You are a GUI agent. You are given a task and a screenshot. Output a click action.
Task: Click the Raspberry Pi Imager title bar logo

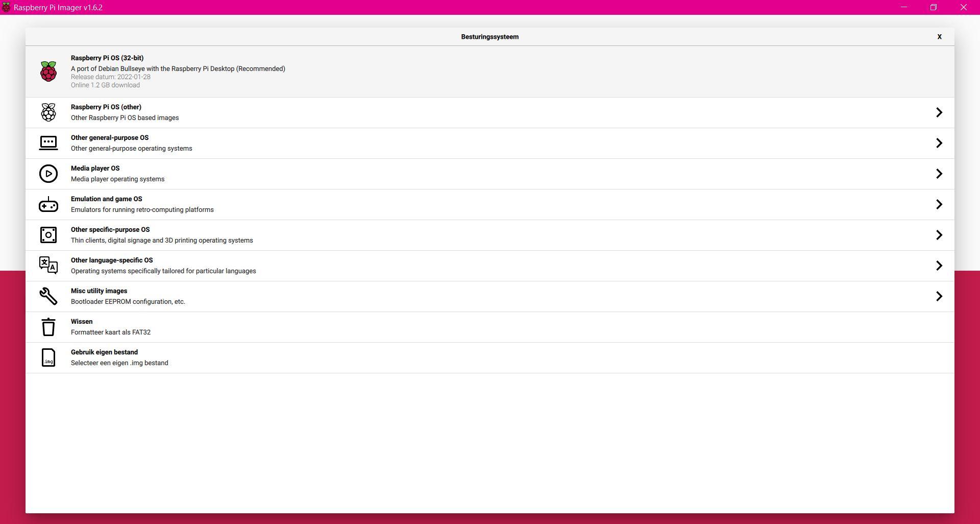coord(6,7)
